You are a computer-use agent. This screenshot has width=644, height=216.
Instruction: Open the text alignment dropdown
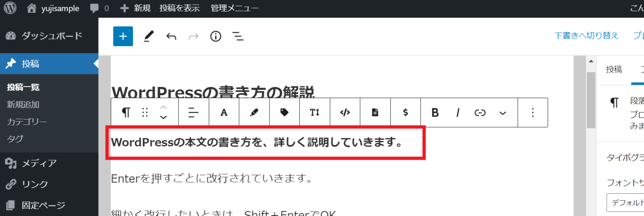[x=193, y=112]
